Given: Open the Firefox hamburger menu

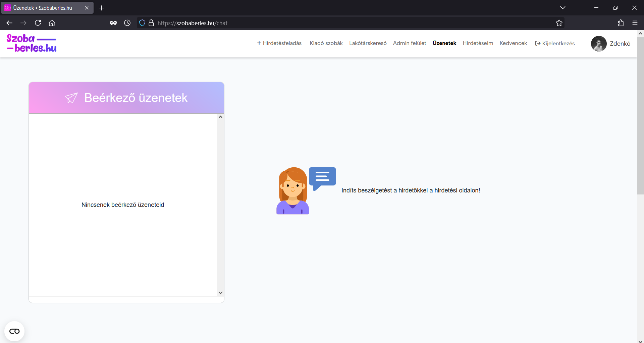Looking at the screenshot, I should [x=635, y=23].
